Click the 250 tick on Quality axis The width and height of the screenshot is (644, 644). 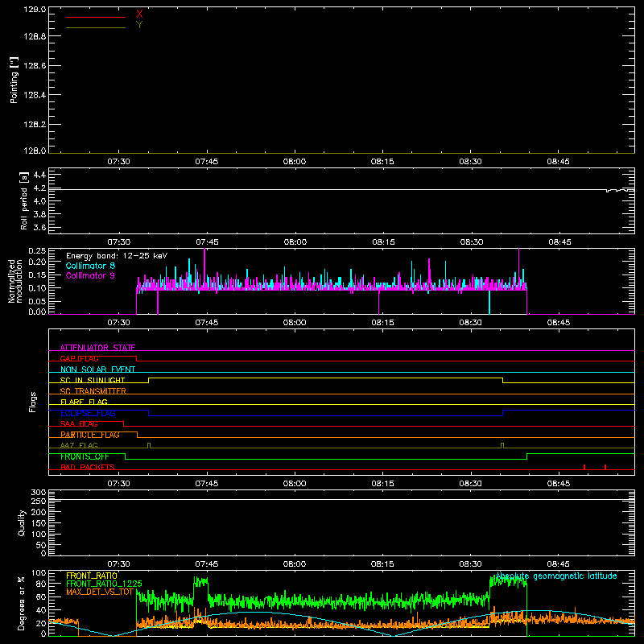tap(39, 501)
